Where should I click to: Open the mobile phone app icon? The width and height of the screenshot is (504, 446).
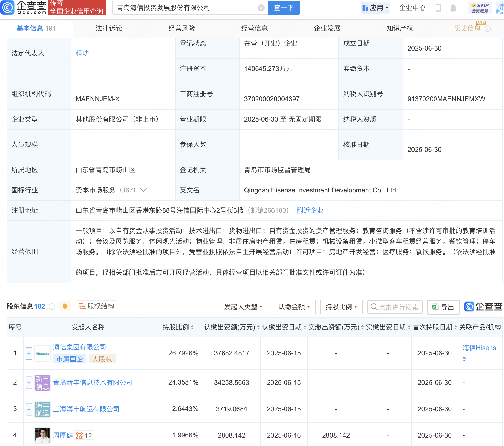coord(438,8)
